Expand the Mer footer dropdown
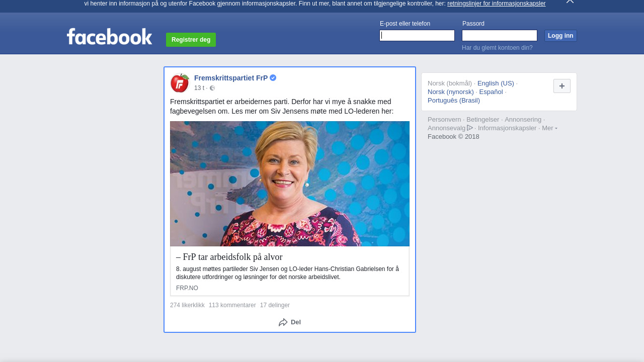The height and width of the screenshot is (362, 644). tap(549, 128)
